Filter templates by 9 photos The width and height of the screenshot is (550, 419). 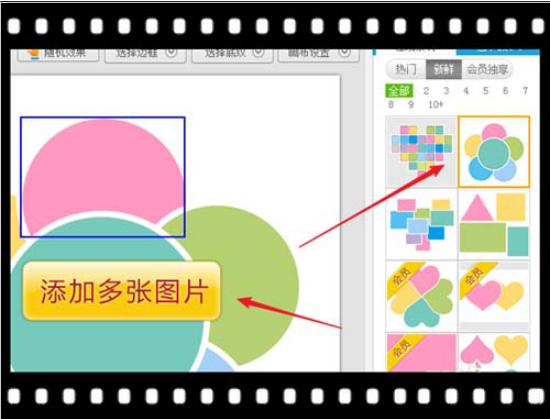coord(411,104)
